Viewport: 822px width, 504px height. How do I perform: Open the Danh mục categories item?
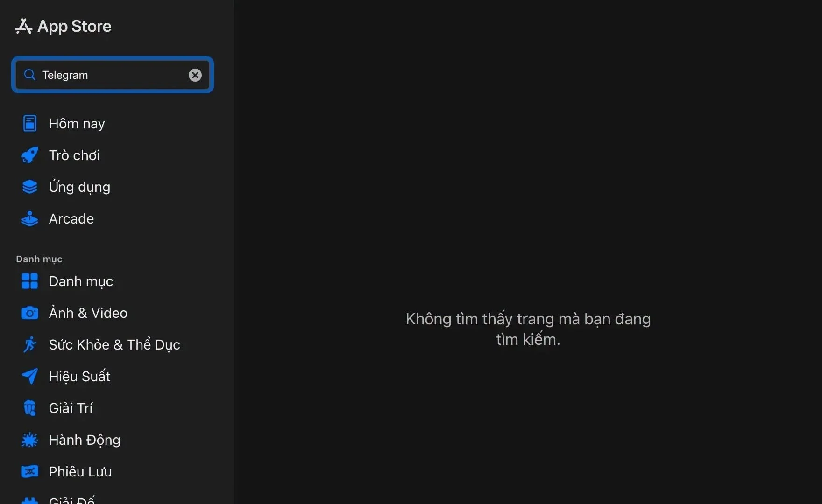pos(81,281)
